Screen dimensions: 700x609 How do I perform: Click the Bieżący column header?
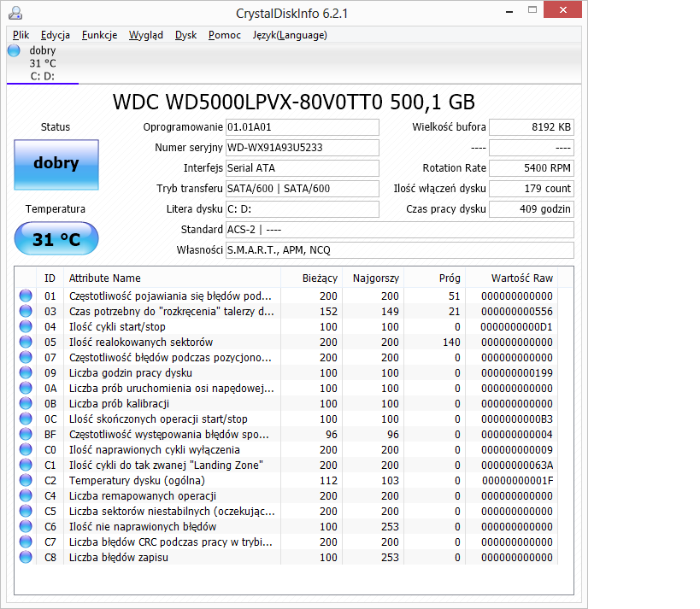(312, 278)
